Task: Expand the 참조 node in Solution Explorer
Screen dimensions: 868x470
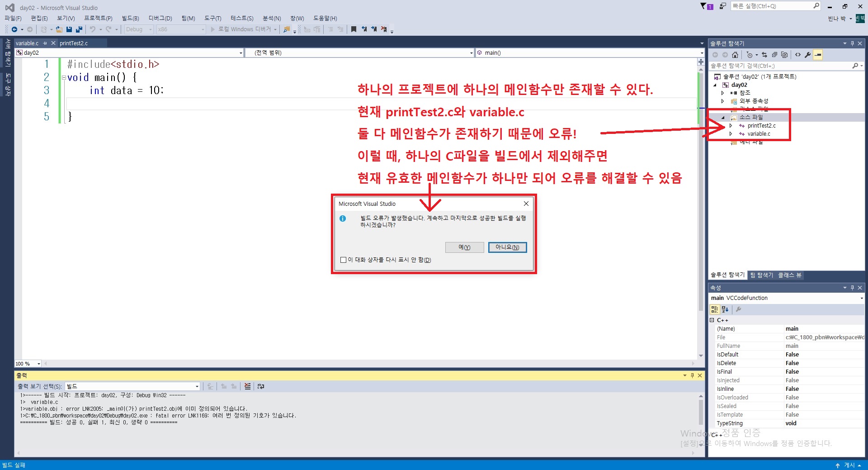Action: [x=722, y=93]
